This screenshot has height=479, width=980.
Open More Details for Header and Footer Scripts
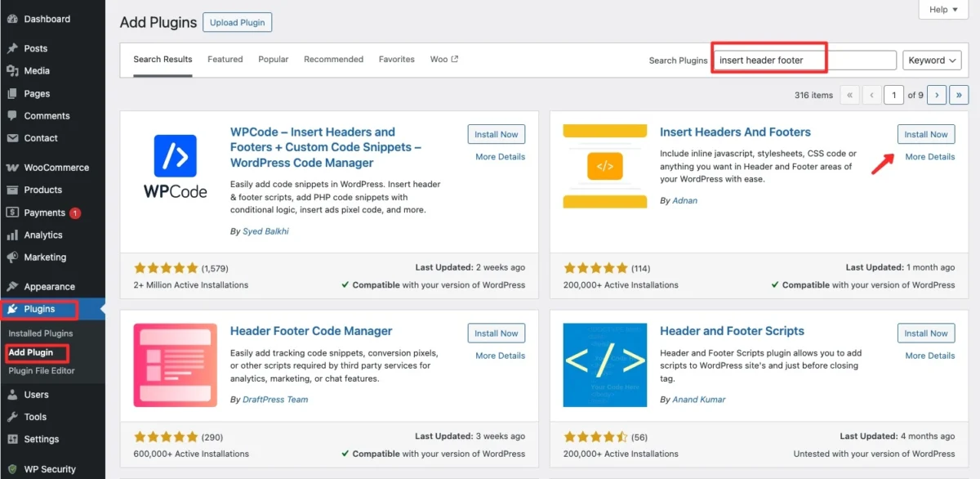[929, 356]
